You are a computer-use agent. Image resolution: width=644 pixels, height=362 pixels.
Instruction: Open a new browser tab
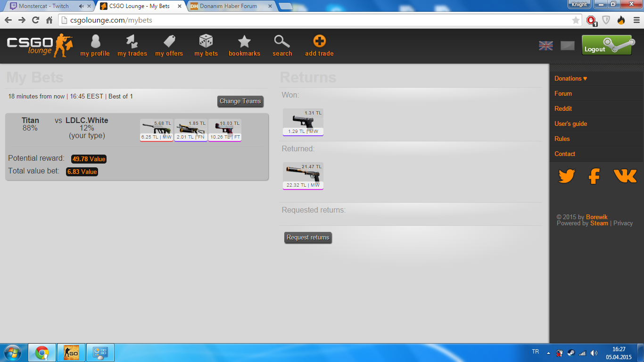click(x=285, y=6)
